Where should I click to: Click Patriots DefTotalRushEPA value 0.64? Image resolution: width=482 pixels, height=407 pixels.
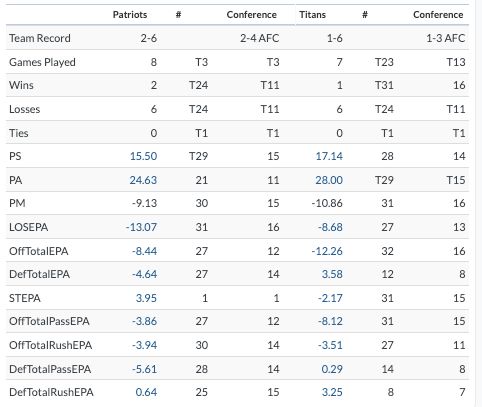(x=146, y=392)
